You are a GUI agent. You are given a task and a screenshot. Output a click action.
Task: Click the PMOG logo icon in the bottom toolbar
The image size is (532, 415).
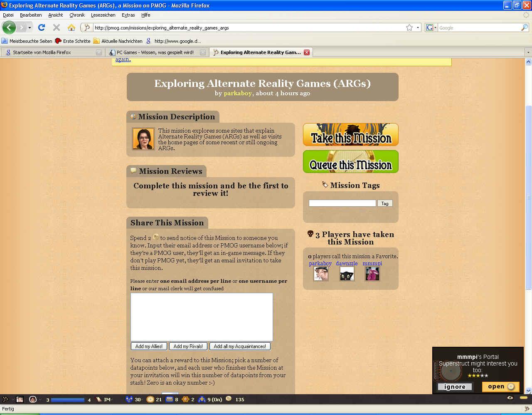(x=5, y=399)
